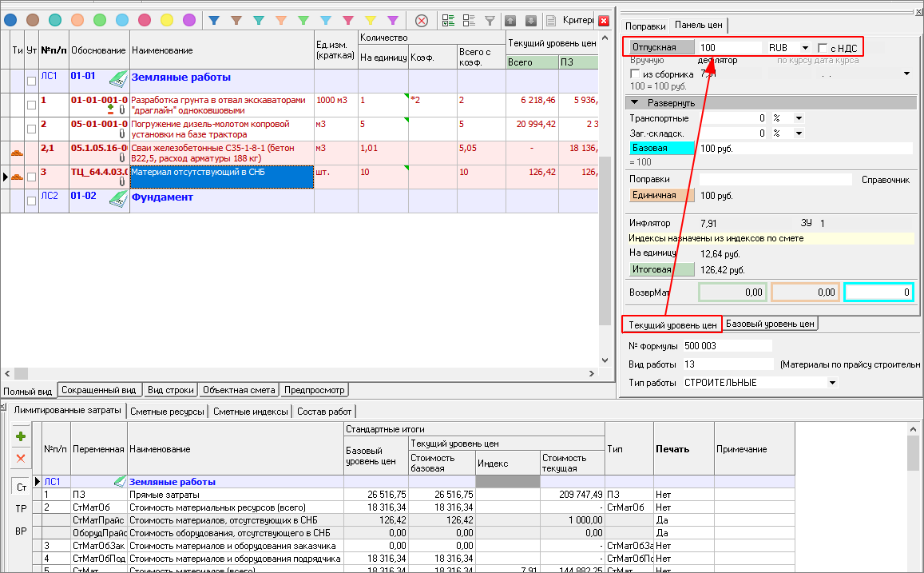The height and width of the screenshot is (573, 924).
Task: Click the gray up arrow toolbar icon
Action: point(510,20)
